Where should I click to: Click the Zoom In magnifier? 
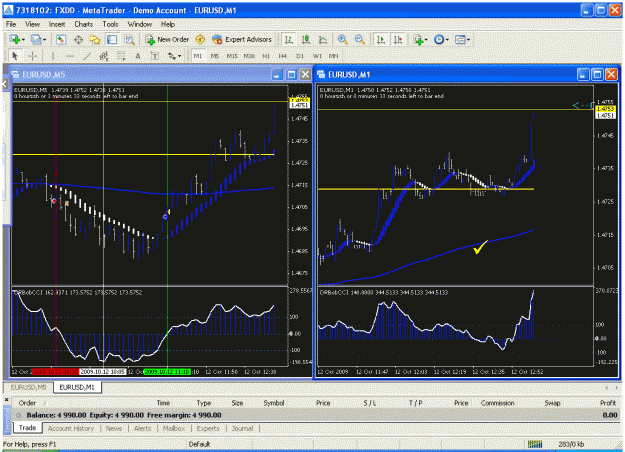(342, 39)
